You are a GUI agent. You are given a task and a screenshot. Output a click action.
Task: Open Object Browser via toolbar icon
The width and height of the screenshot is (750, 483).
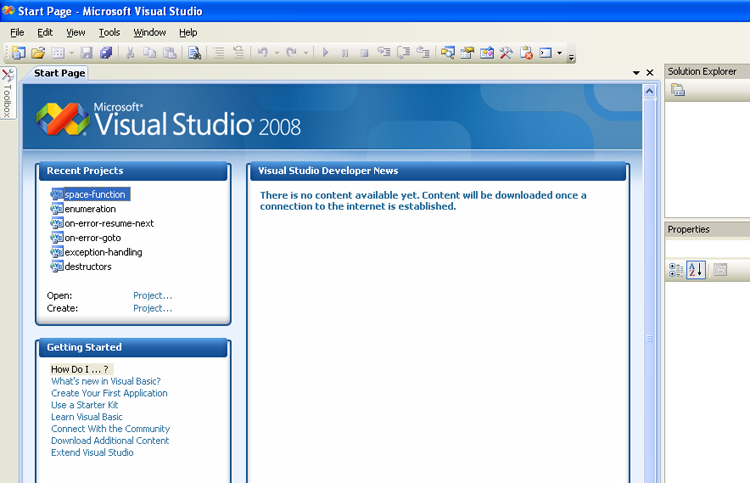point(487,53)
